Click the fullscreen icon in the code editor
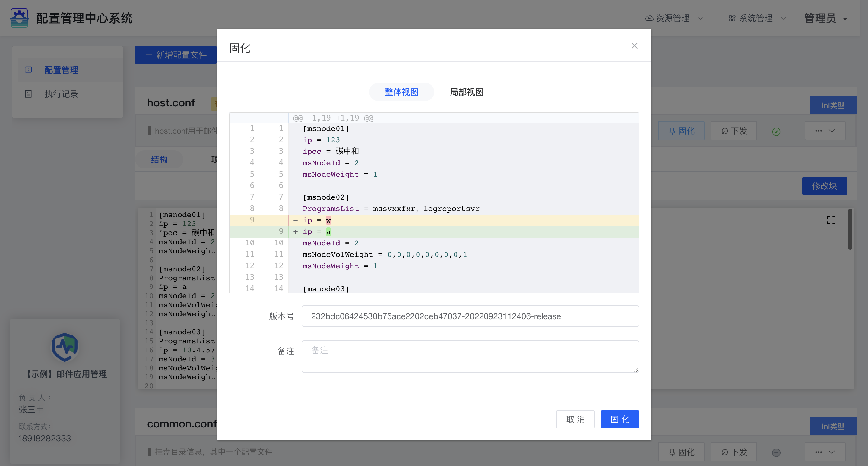The width and height of the screenshot is (868, 466). click(x=831, y=220)
